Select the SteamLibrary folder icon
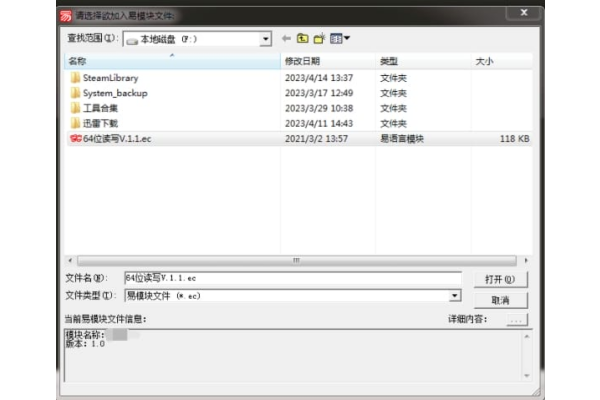600x400 pixels. (75, 78)
